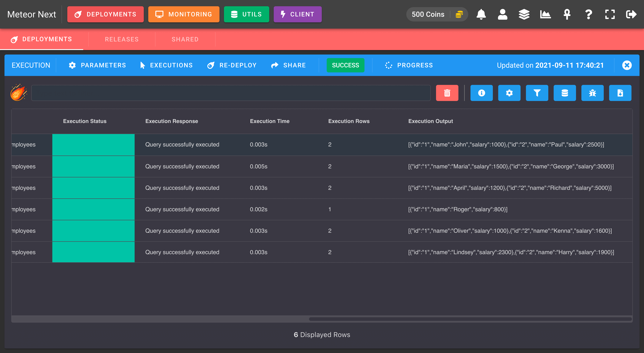
Task: Sort by Execution Status column header
Action: pyautogui.click(x=85, y=121)
